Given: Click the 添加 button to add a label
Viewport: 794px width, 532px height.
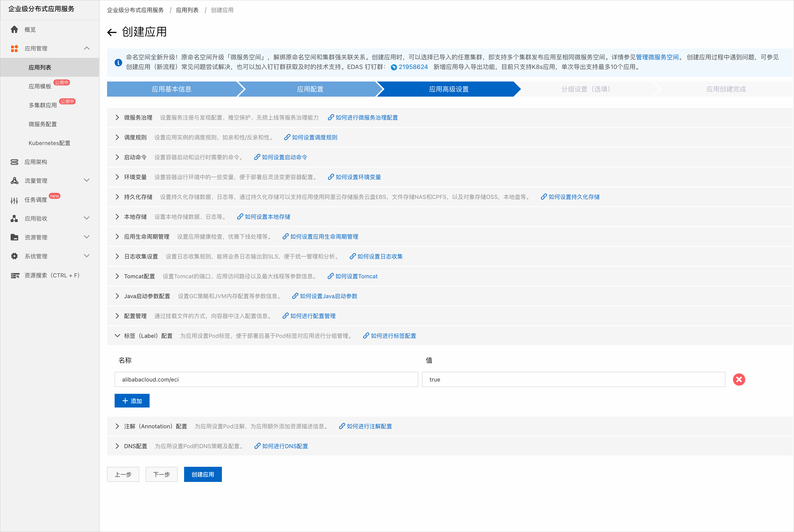Looking at the screenshot, I should [x=132, y=401].
